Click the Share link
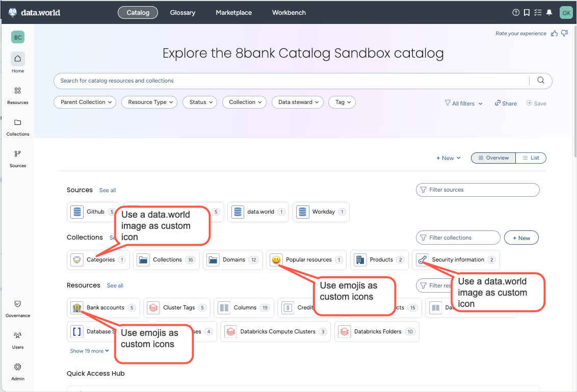This screenshot has height=392, width=577. [506, 103]
